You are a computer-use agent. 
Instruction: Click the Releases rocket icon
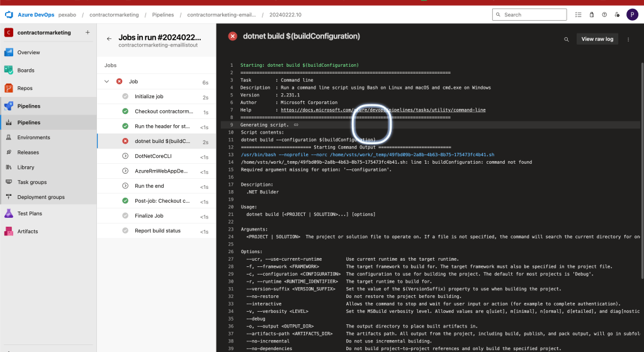click(9, 152)
